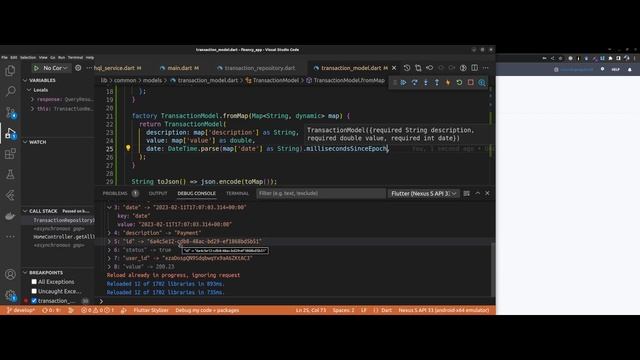The image size is (640, 360).
Task: Click the debug console view-as-tree icon
Action: tap(467, 193)
